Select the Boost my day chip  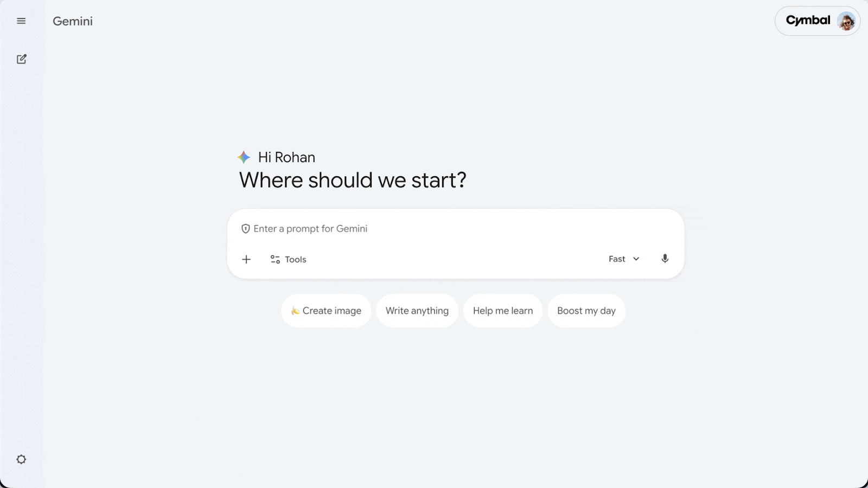pyautogui.click(x=586, y=311)
